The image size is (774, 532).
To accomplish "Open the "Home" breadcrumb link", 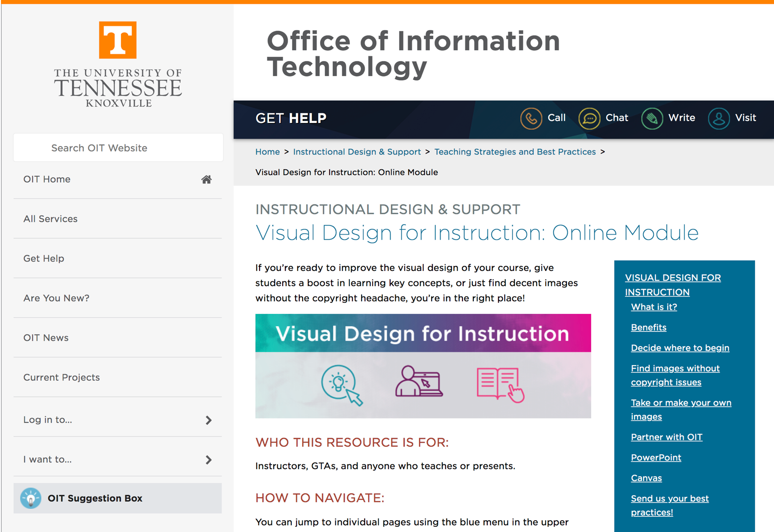I will point(268,152).
